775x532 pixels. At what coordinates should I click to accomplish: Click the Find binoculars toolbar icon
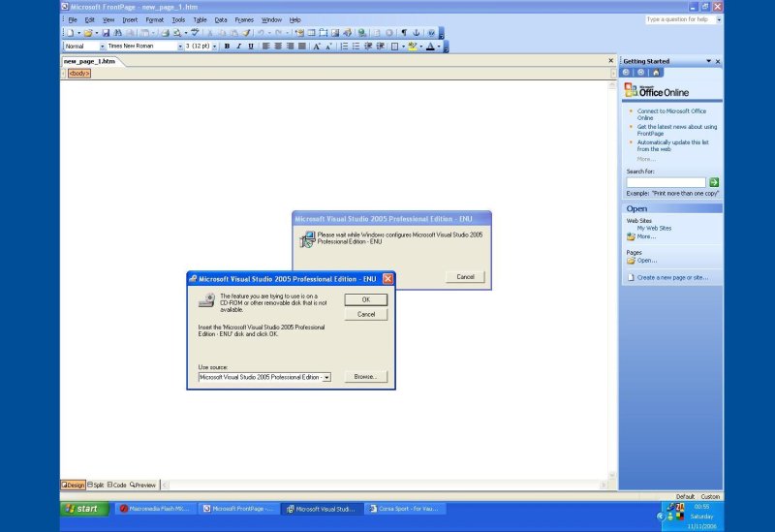coord(117,33)
